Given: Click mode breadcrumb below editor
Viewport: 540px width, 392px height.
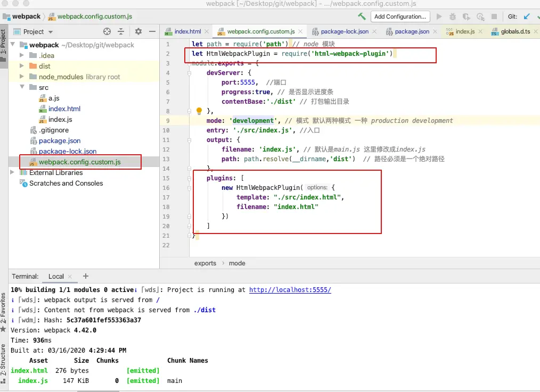Looking at the screenshot, I should [237, 263].
